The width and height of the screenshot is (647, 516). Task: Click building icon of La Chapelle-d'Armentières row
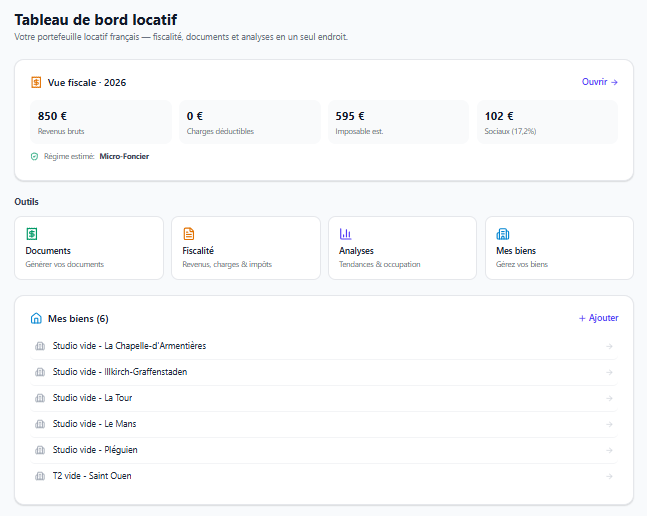(40, 346)
